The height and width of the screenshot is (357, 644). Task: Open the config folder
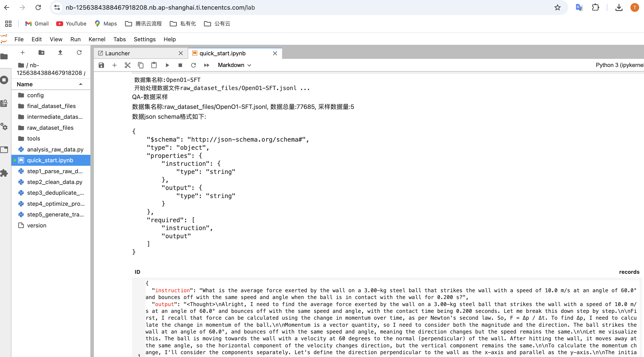point(51,95)
